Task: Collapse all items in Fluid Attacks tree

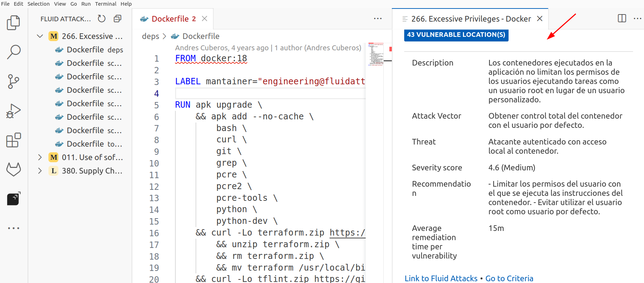Action: pyautogui.click(x=118, y=19)
